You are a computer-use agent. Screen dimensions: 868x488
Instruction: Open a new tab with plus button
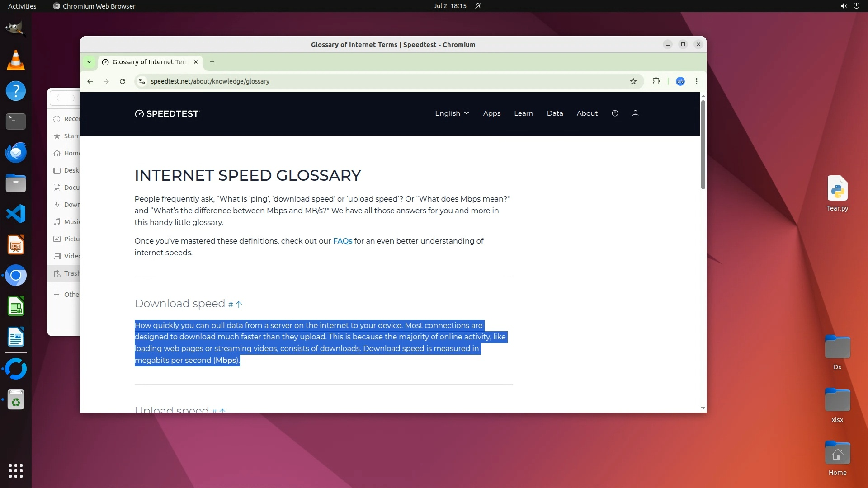click(212, 62)
